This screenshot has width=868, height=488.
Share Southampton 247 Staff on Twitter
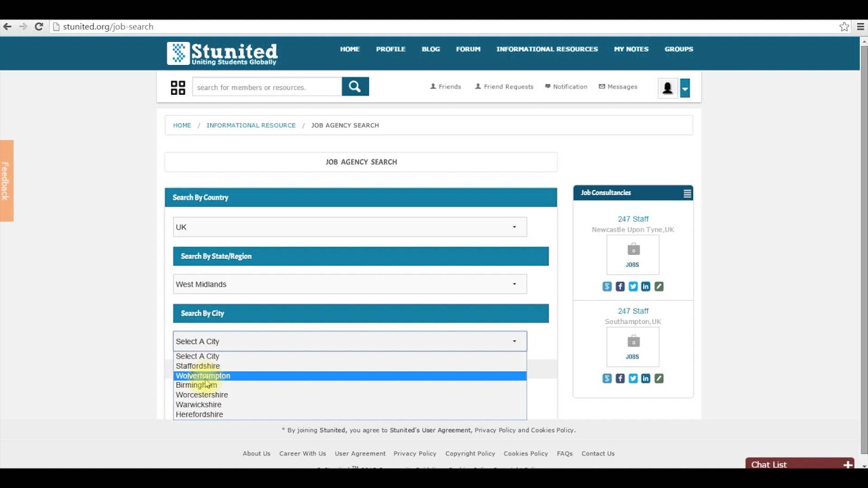tap(633, 378)
